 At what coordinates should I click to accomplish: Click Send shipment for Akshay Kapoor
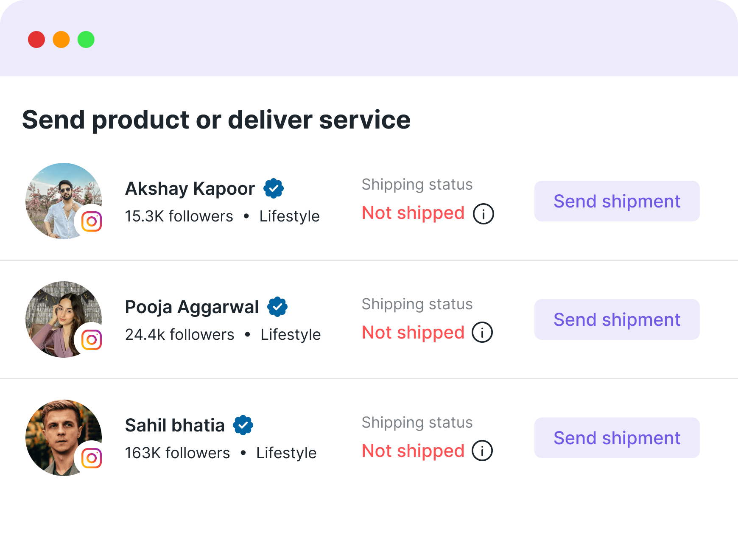pyautogui.click(x=616, y=201)
